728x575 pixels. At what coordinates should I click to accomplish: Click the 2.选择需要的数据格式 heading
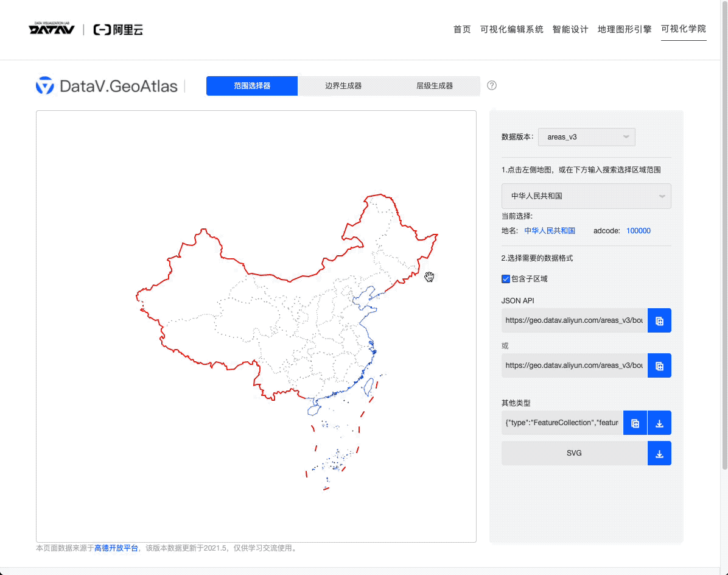[537, 258]
